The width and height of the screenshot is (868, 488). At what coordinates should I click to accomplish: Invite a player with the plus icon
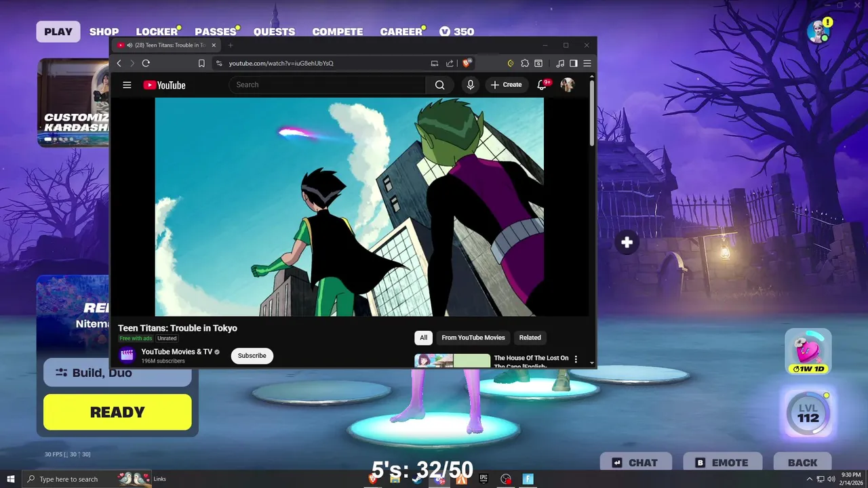click(627, 242)
